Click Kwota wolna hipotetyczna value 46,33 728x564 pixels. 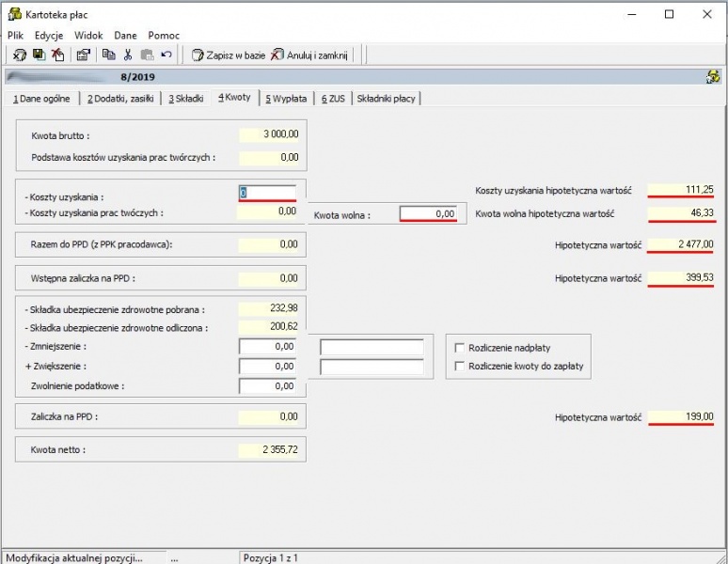click(x=681, y=212)
